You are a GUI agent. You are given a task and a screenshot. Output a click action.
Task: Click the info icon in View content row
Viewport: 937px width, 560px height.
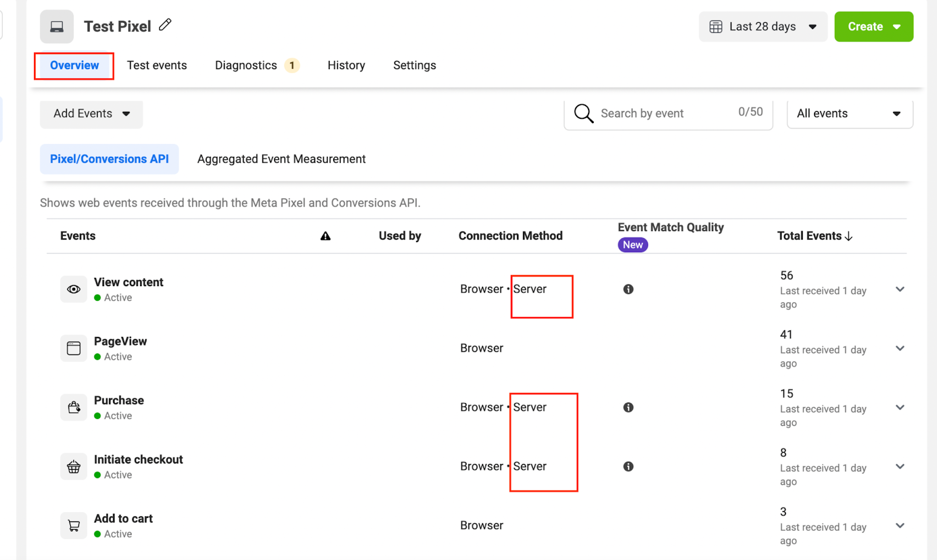[628, 289]
